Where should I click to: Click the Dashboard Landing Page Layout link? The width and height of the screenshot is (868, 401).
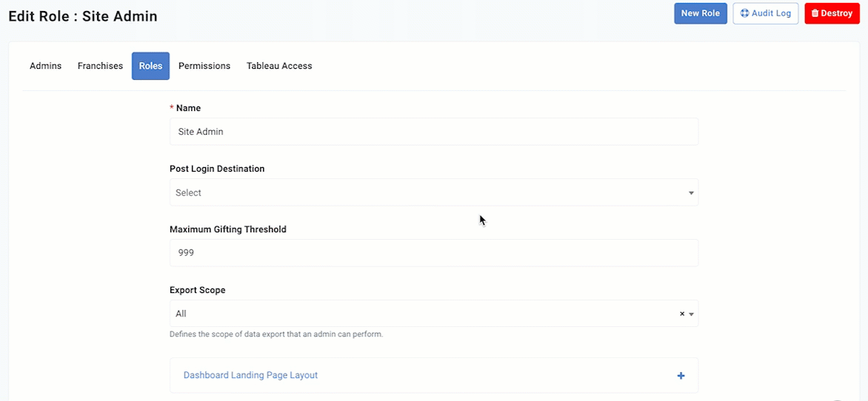point(250,375)
